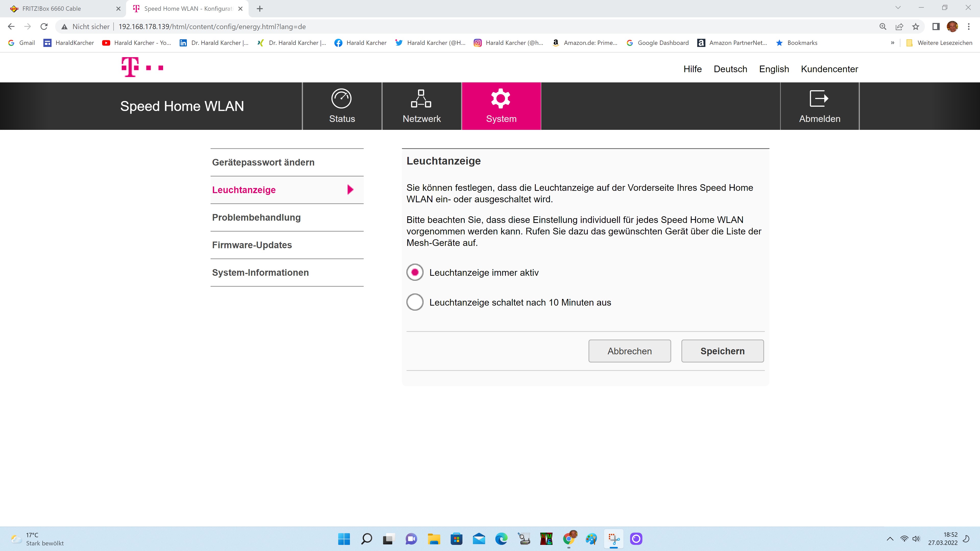
Task: Click the Speichern button
Action: click(722, 351)
